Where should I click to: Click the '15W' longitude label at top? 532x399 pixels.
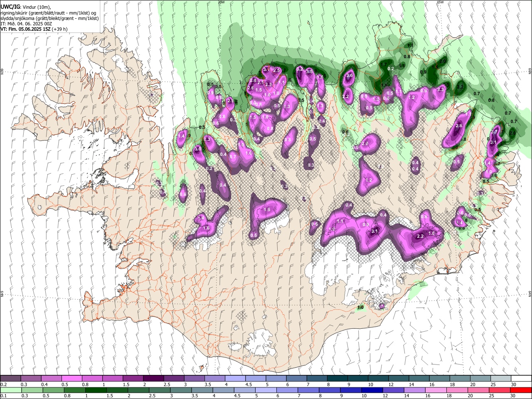[440, 2]
